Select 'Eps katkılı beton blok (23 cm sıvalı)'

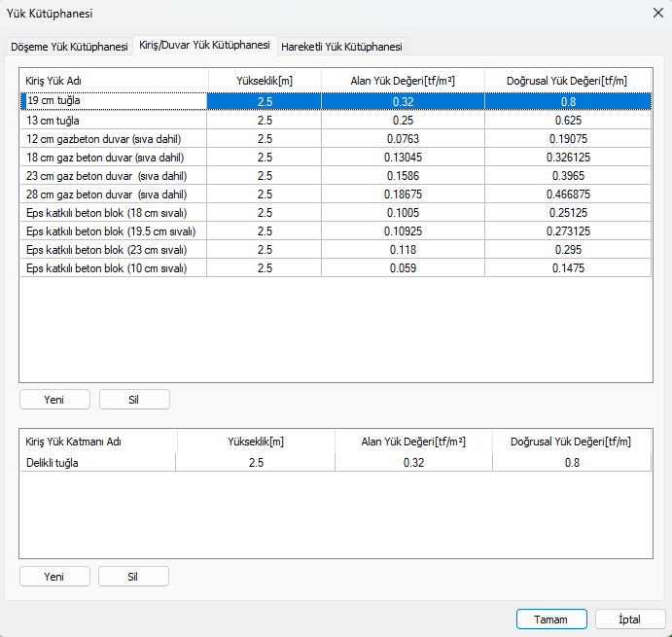coord(336,250)
